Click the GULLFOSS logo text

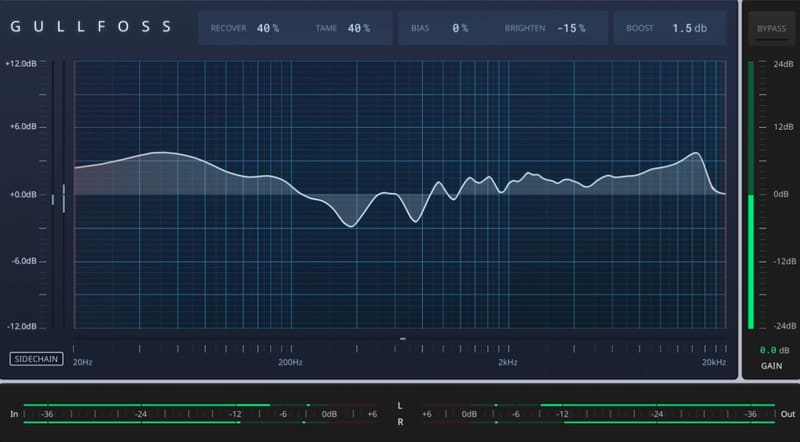[x=91, y=27]
